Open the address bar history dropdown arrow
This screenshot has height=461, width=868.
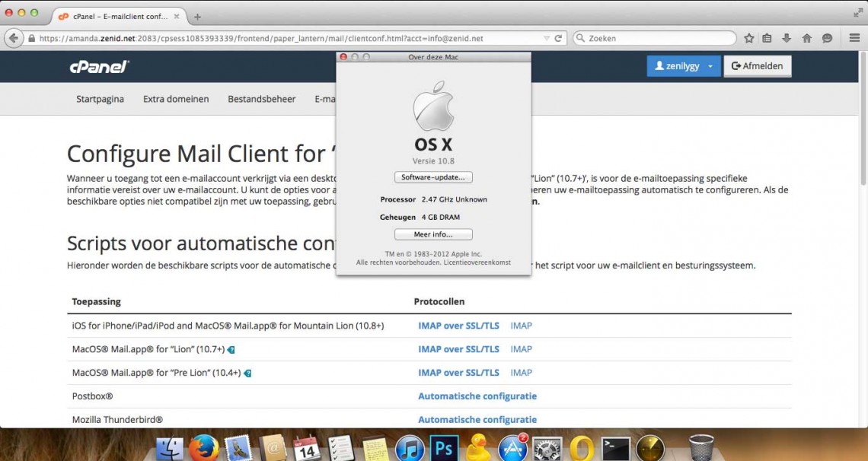coord(547,38)
